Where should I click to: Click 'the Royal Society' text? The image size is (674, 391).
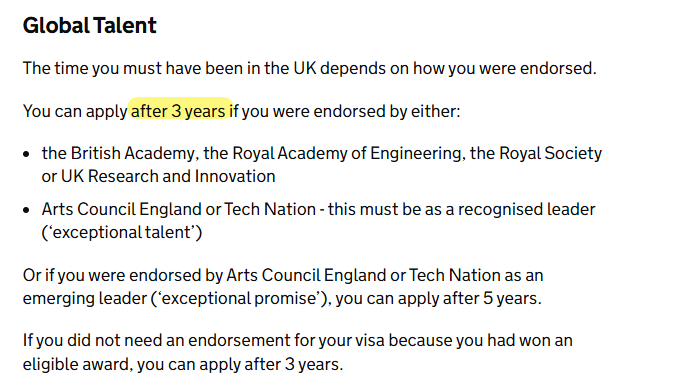pyautogui.click(x=536, y=153)
